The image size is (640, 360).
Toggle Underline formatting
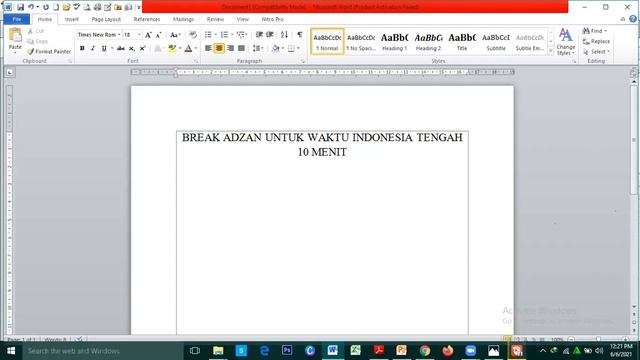click(x=104, y=48)
